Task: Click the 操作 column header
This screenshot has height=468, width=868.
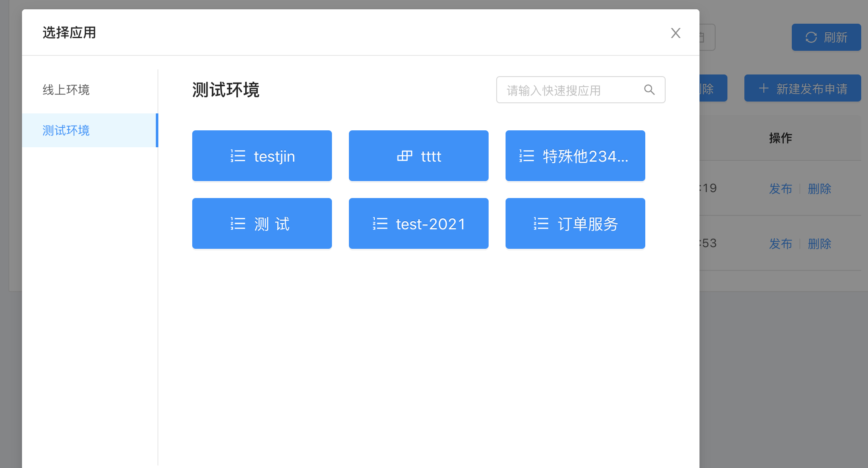Action: coord(781,138)
